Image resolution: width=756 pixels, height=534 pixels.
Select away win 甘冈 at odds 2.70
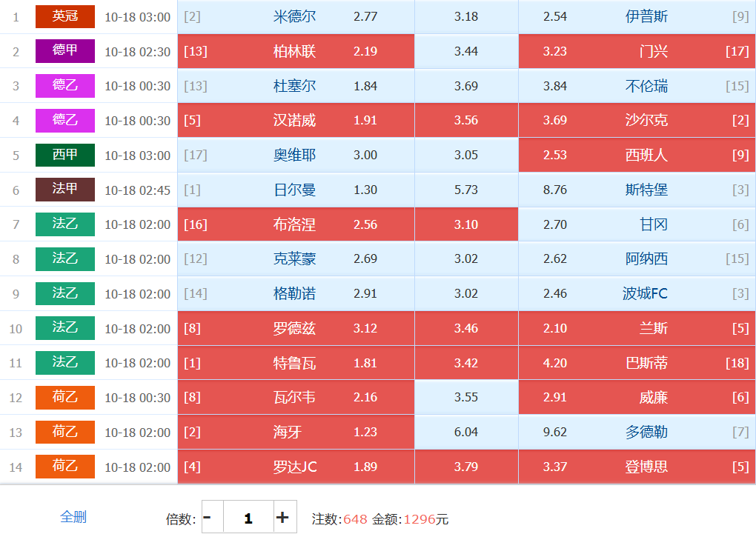coord(637,224)
